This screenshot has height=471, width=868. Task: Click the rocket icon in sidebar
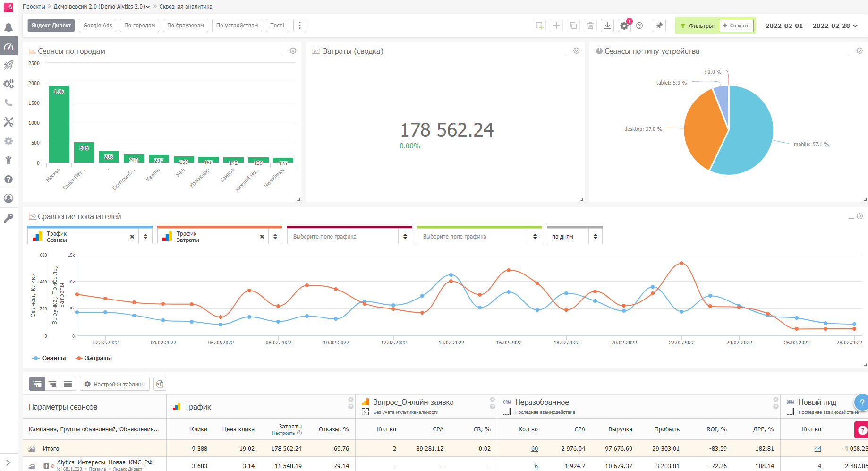click(9, 65)
